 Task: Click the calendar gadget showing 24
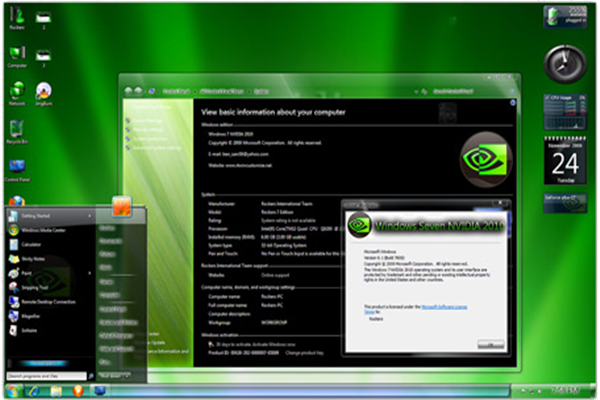click(565, 161)
